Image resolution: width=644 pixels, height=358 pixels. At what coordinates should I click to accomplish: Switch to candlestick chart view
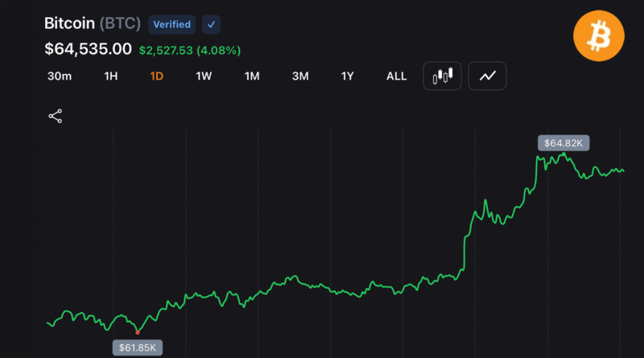tap(442, 76)
